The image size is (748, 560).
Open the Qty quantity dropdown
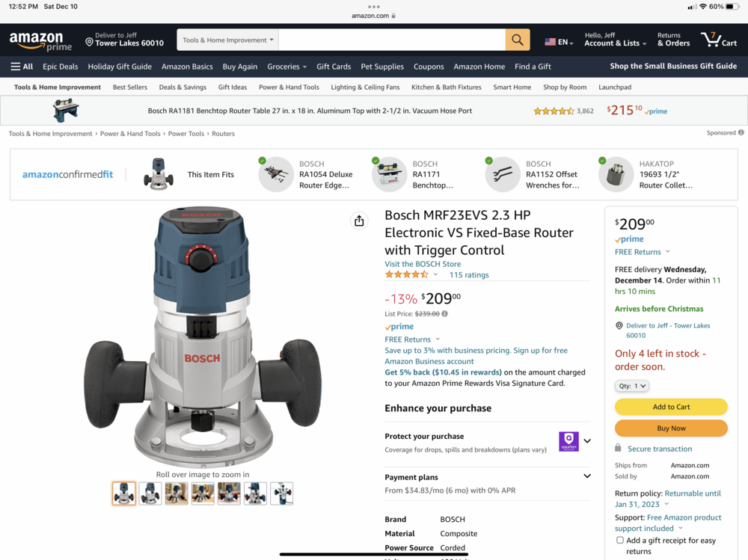click(632, 387)
